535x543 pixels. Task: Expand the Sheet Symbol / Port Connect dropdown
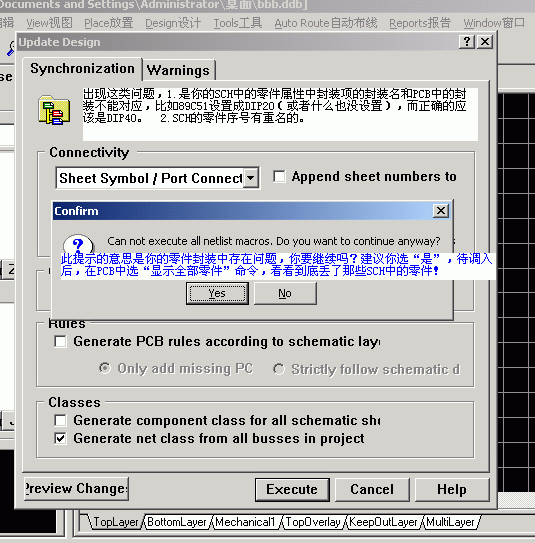(x=250, y=178)
